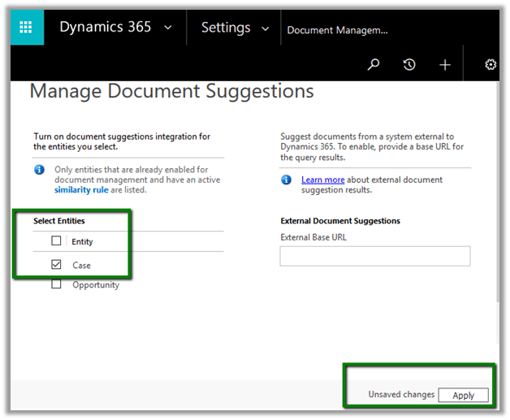
Task: Open the gear options icon
Action: click(491, 65)
